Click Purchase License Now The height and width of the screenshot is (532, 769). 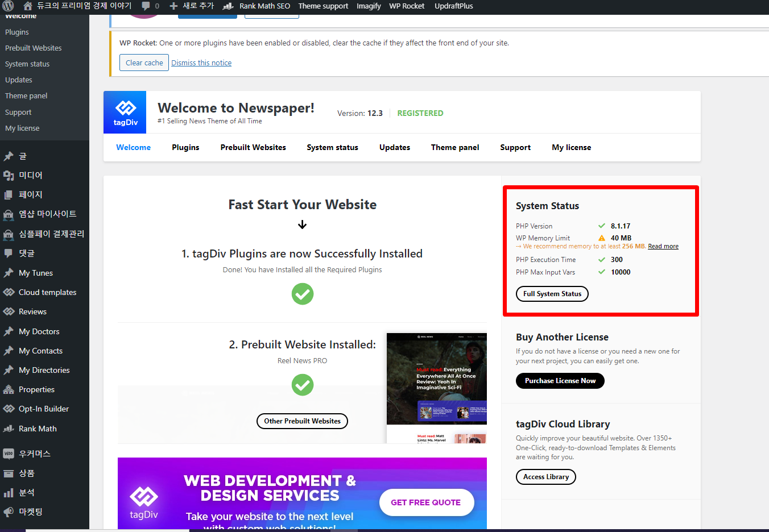tap(560, 381)
